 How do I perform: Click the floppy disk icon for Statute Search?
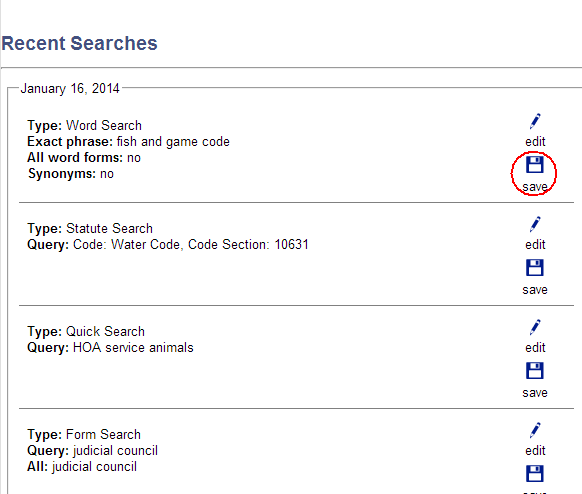(x=534, y=268)
